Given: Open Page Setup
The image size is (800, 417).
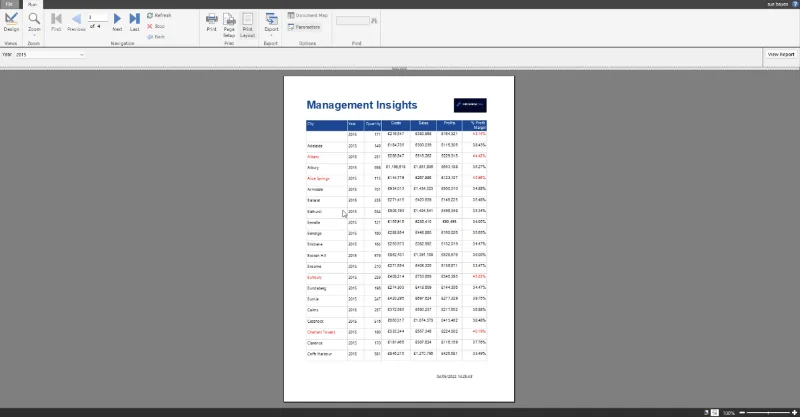Looking at the screenshot, I should click(229, 25).
